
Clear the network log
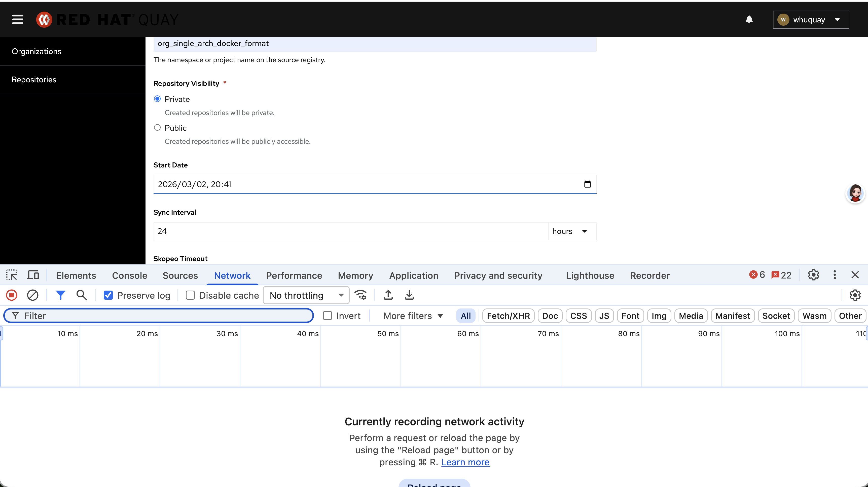tap(33, 295)
